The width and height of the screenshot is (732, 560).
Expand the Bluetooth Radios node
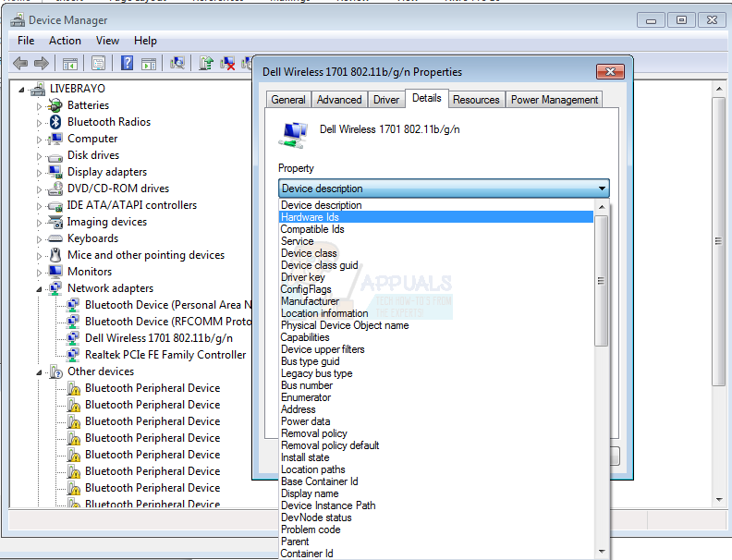tap(39, 123)
